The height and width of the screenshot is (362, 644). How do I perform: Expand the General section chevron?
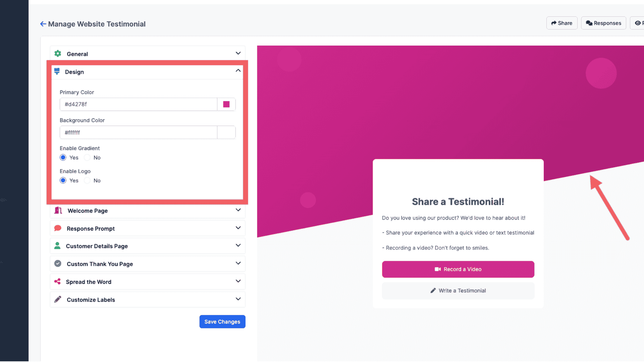pos(238,53)
